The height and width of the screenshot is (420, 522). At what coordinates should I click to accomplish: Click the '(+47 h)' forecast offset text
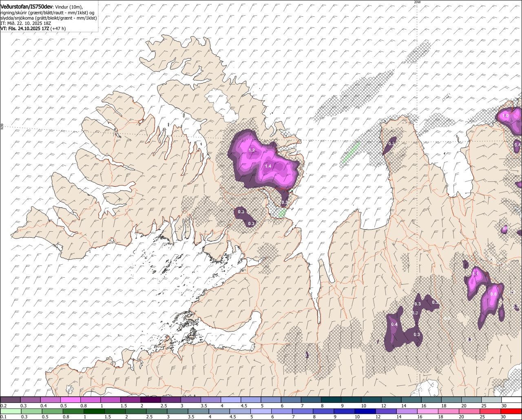(58, 29)
